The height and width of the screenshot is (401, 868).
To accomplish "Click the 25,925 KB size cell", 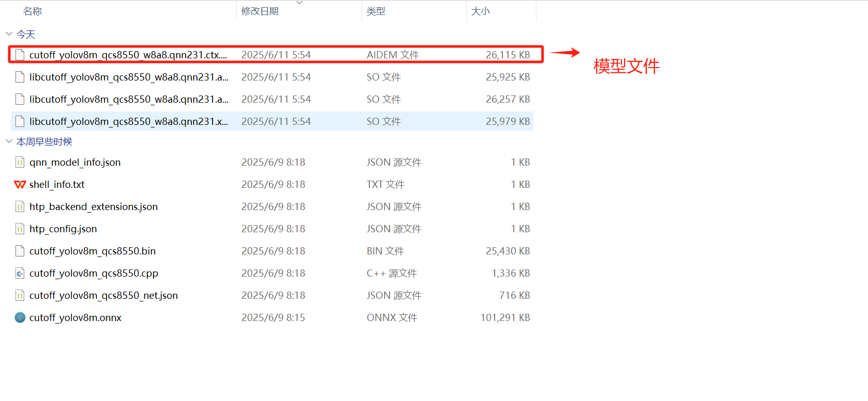I will [x=508, y=77].
